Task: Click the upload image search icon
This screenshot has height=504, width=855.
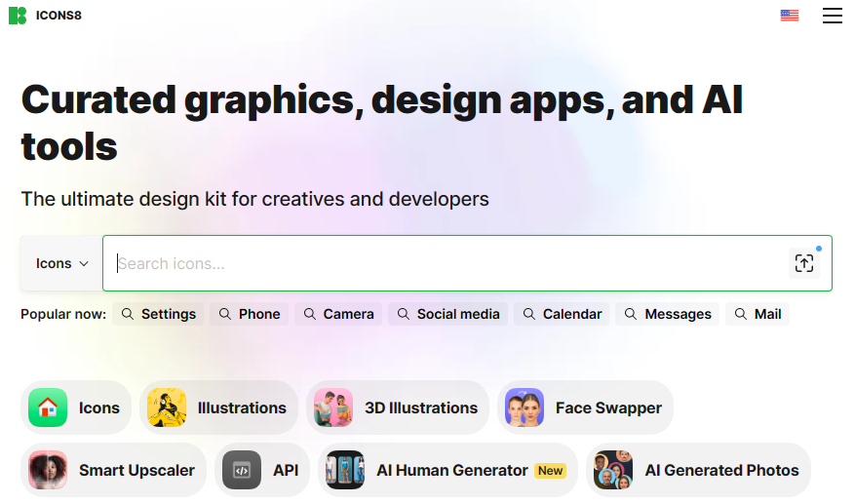Action: click(x=803, y=263)
